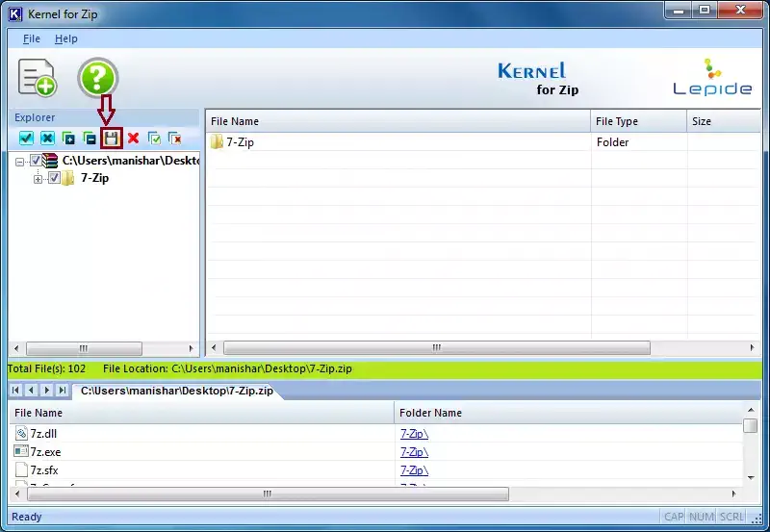Screen dimensions: 770x532
Task: Select the C:\Users\manishar\Deskto tree root label
Action: pos(131,161)
